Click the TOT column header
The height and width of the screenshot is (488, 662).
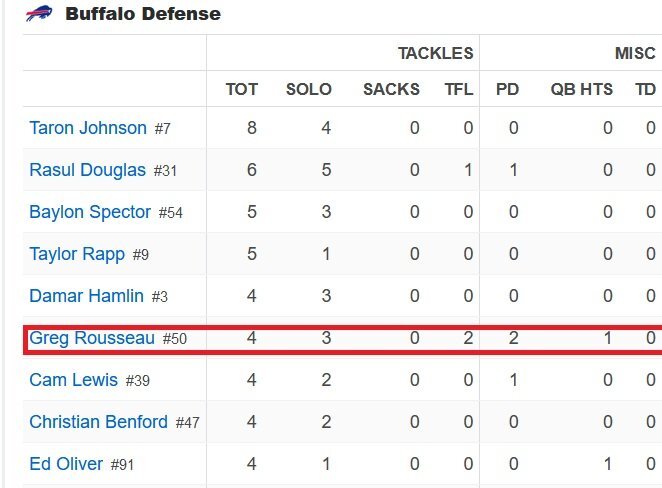click(241, 89)
